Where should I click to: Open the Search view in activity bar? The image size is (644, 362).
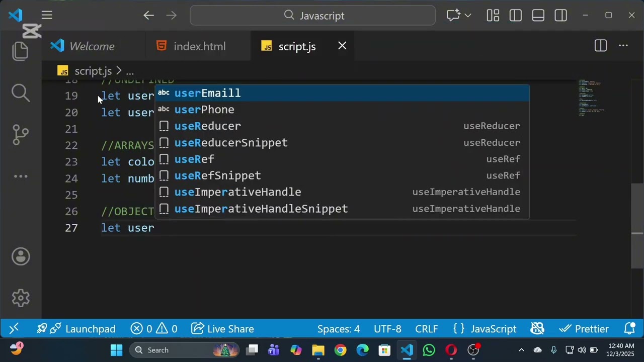pyautogui.click(x=21, y=93)
